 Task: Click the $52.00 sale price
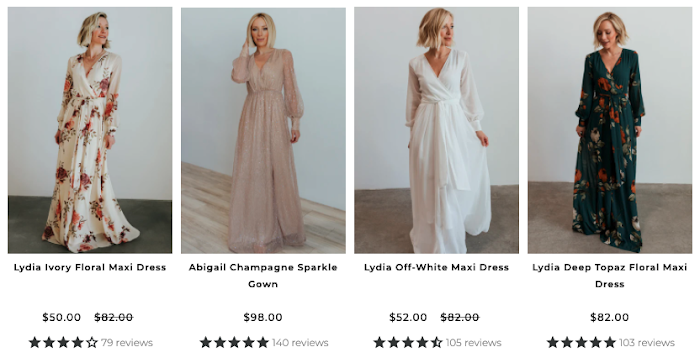(x=408, y=317)
